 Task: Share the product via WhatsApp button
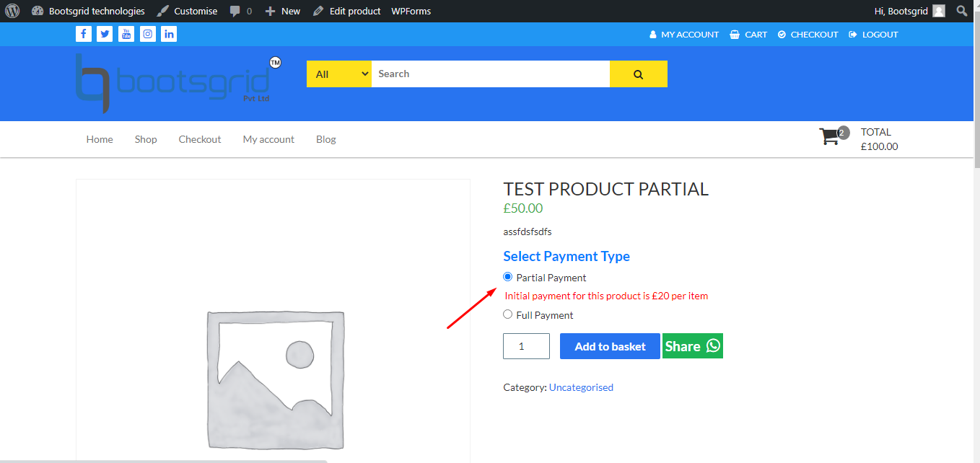click(x=693, y=346)
